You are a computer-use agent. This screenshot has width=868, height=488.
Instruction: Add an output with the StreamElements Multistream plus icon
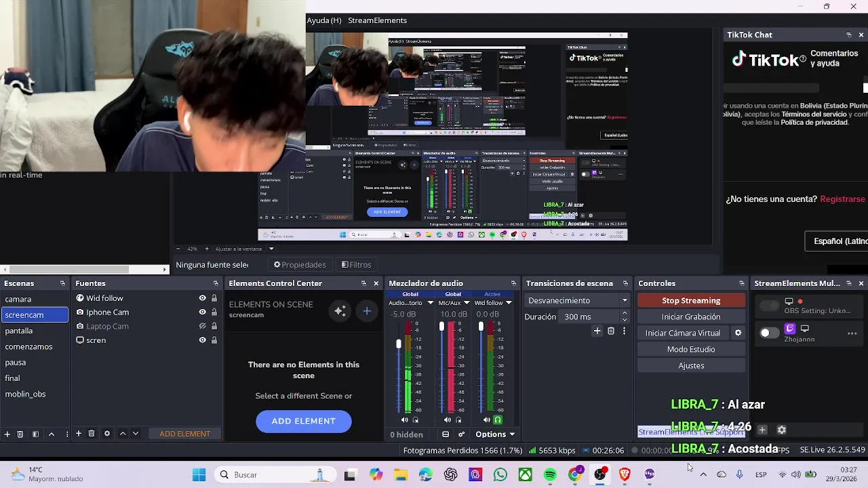point(762,430)
